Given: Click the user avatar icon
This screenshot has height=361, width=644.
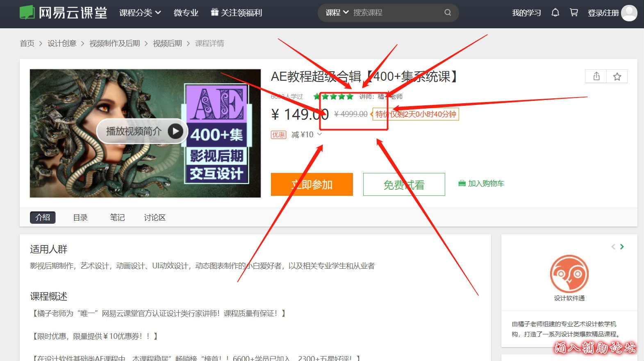Looking at the screenshot, I should (629, 13).
